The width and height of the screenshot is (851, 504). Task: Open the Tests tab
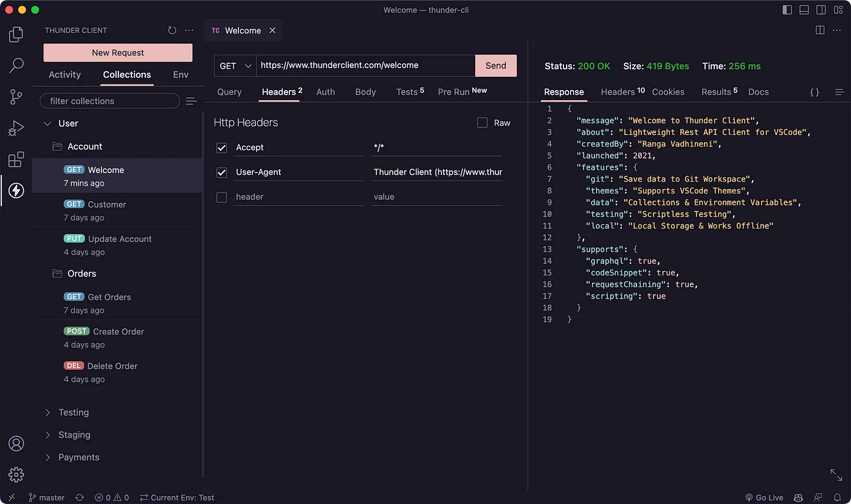(410, 92)
